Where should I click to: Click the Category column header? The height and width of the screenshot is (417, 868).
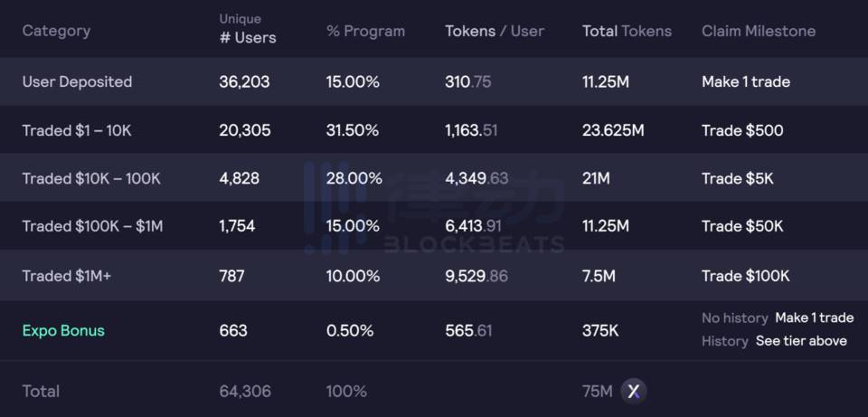(x=56, y=31)
